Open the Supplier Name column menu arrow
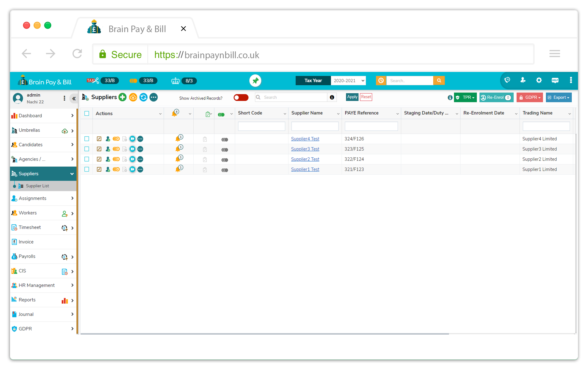The image size is (588, 371). click(338, 114)
